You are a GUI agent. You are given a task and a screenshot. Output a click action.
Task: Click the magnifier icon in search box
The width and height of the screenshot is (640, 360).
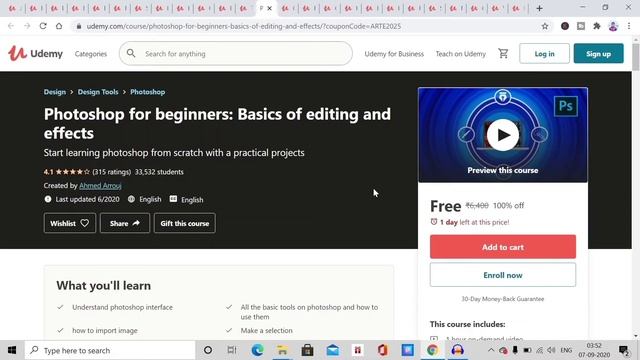pos(131,53)
